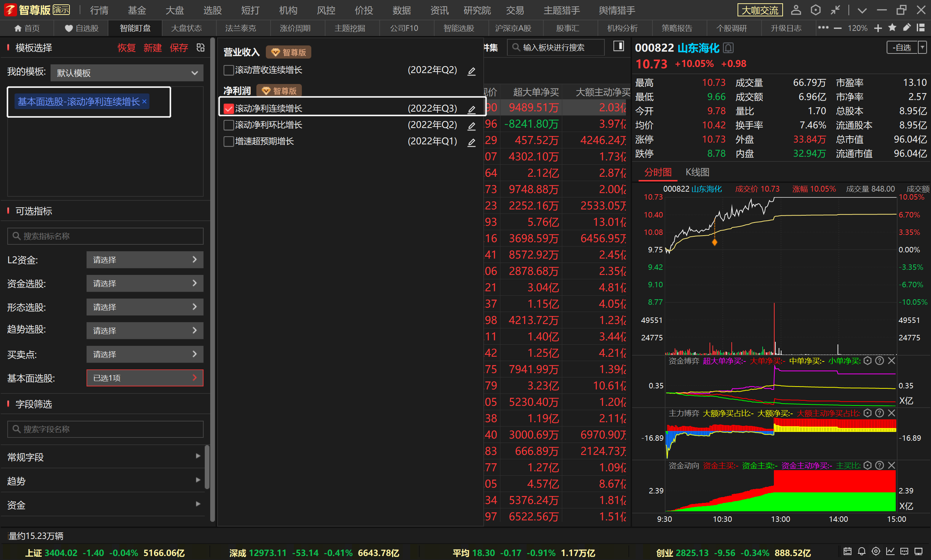
Task: Click the layout panel icon after pencil
Action: click(x=920, y=28)
